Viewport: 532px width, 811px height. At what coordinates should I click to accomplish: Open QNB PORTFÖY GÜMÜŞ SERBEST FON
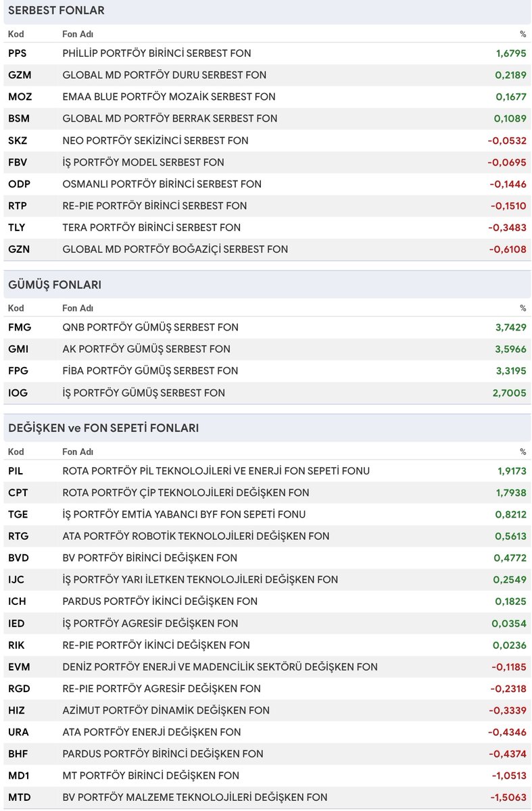150,327
